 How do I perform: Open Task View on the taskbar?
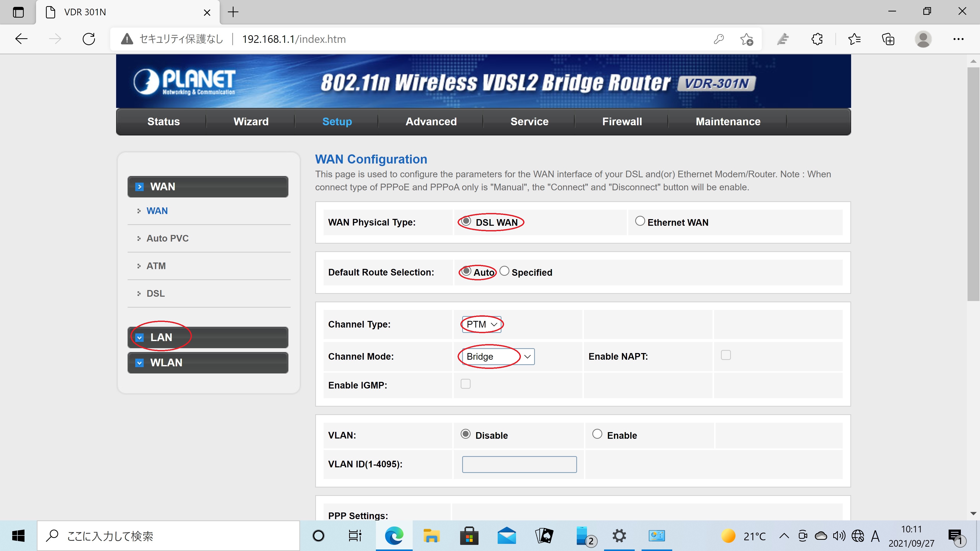(x=355, y=536)
